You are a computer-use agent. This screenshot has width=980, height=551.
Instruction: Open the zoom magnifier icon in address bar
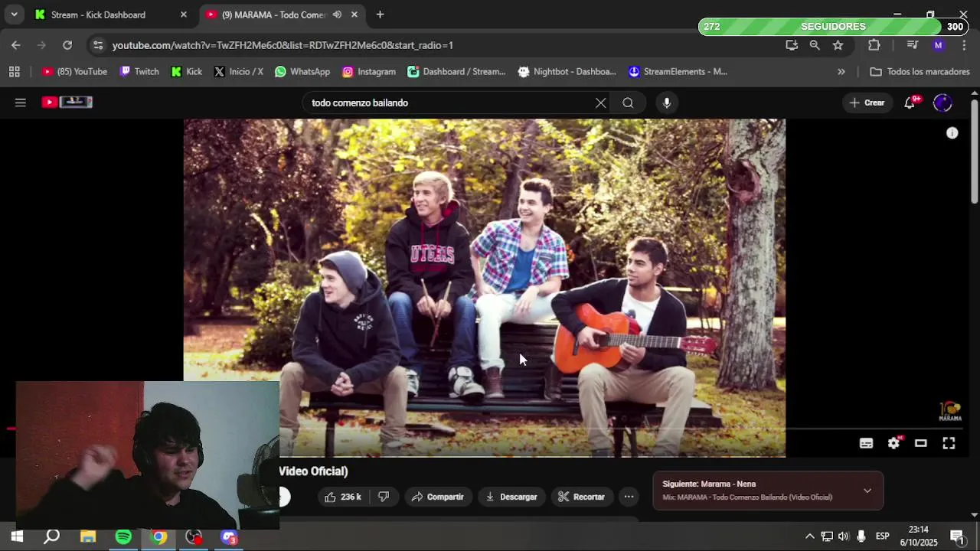coord(815,45)
